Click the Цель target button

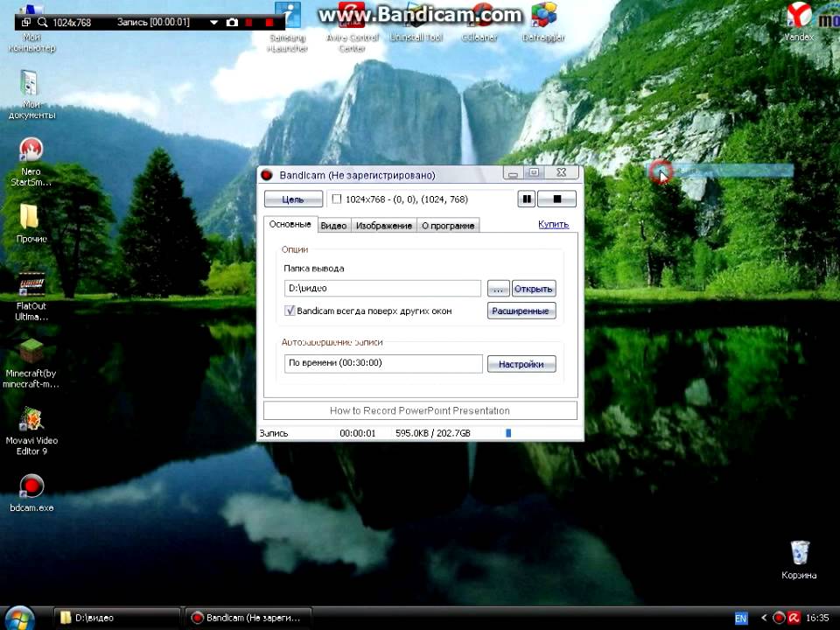coord(293,199)
